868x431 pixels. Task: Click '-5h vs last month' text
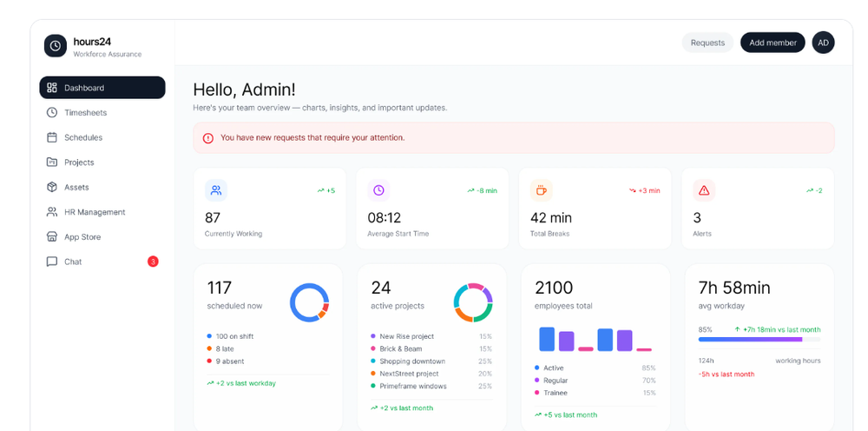(x=727, y=374)
